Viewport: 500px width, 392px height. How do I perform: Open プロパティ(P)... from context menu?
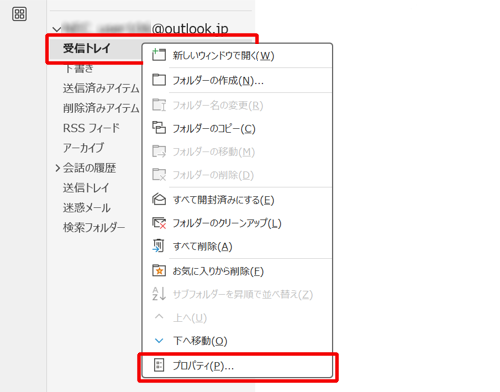coord(237,366)
